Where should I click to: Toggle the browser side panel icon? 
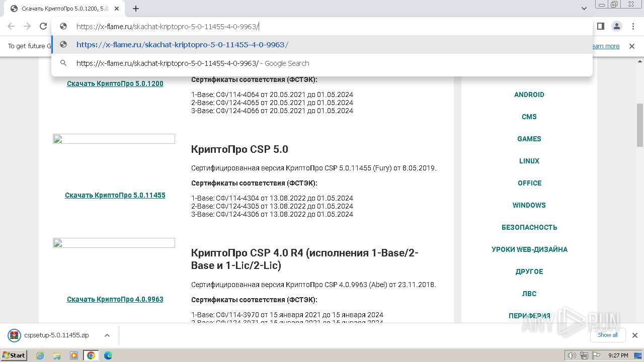point(600,26)
